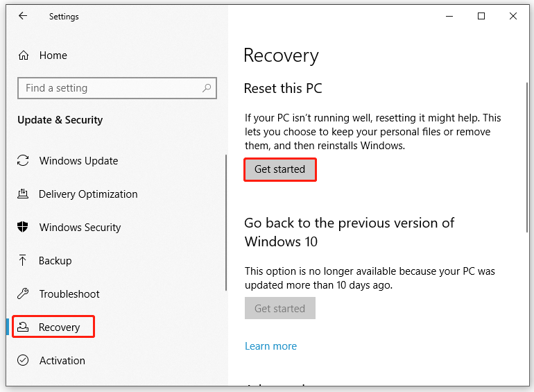Screen dimensions: 534x392
Task: Click Get started under Reset this PC
Action: [x=279, y=169]
